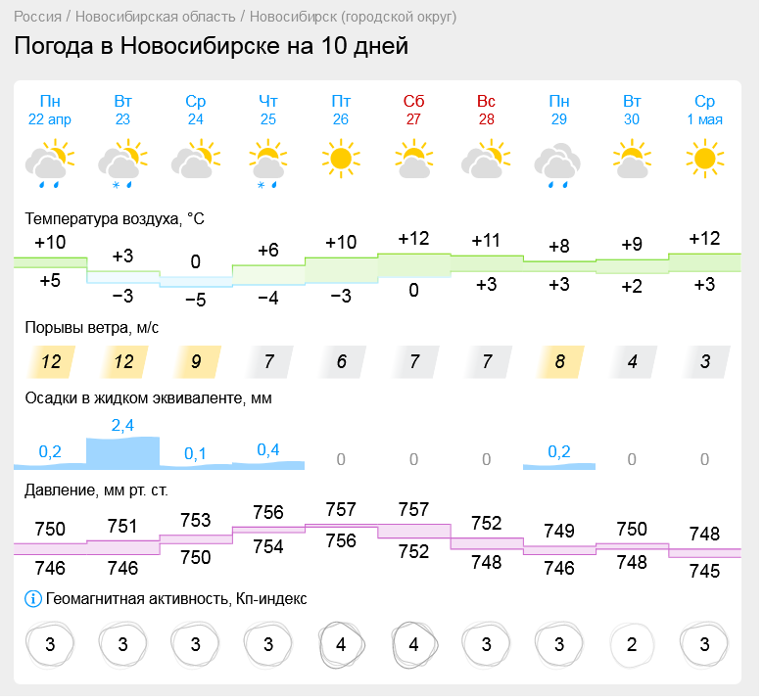
Task: Click the partly cloudy icon for Wednesday 24
Action: coord(195,159)
